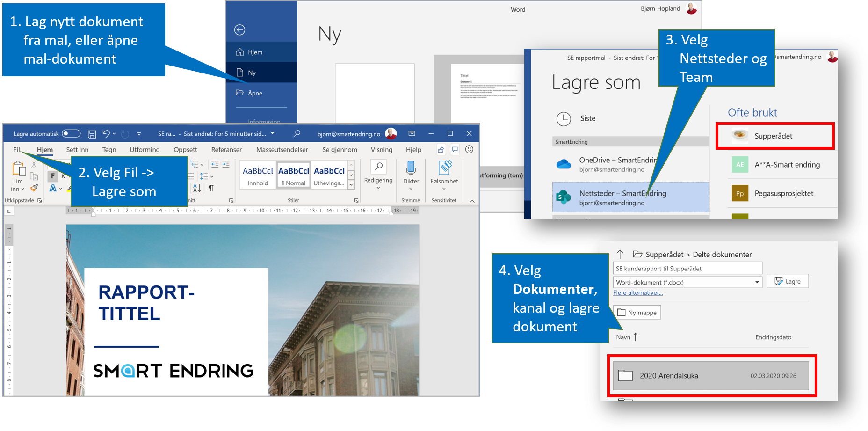Screen dimensions: 868x431
Task: Click the Format Painter brush icon
Action: tap(34, 188)
